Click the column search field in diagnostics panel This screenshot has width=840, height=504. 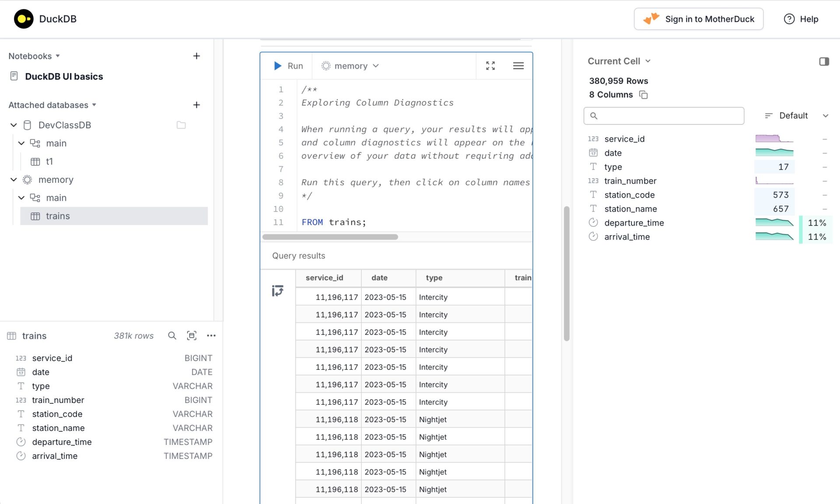pyautogui.click(x=664, y=116)
